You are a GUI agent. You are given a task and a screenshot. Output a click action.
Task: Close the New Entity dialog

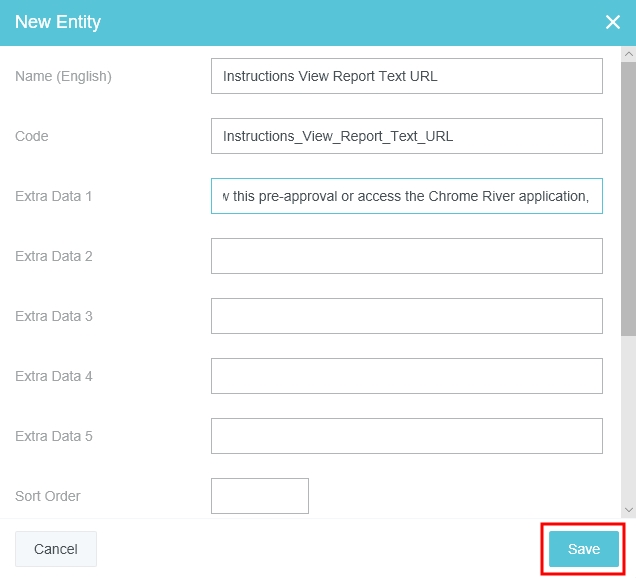tap(613, 22)
